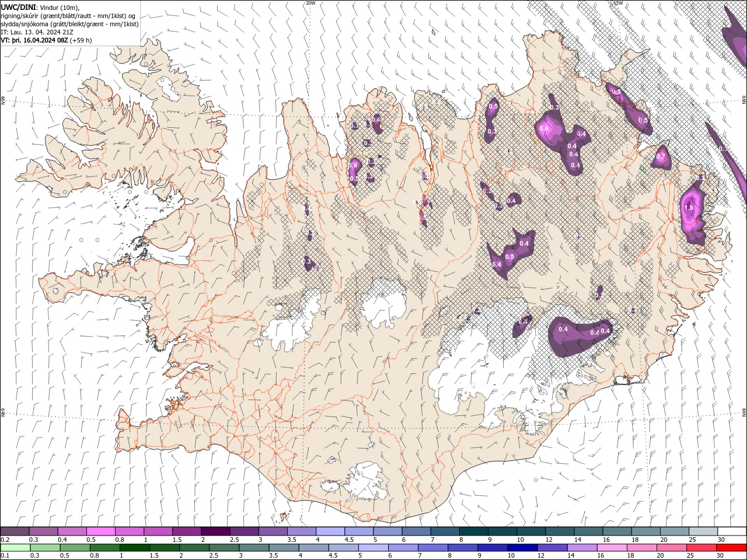Click the '20W' longitude label at the top
The height and width of the screenshot is (560, 747).
[310, 3]
